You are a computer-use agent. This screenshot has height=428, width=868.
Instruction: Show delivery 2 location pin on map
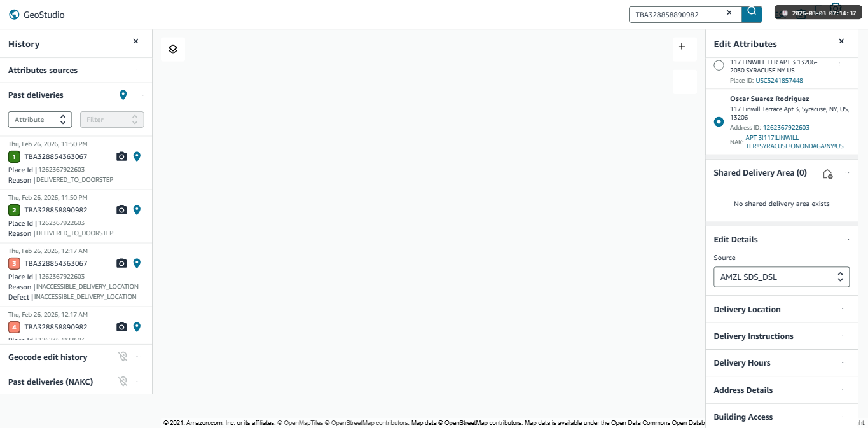(x=136, y=210)
